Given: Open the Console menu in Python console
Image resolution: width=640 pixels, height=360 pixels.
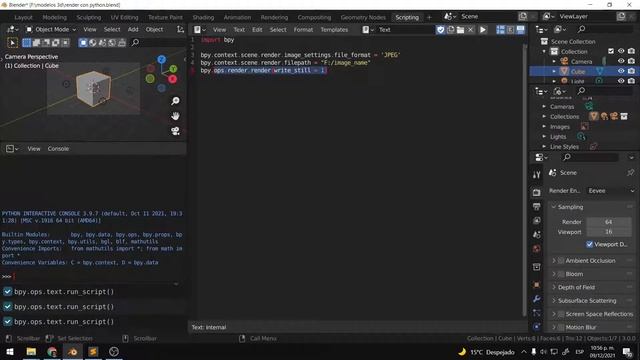Looking at the screenshot, I should point(58,149).
